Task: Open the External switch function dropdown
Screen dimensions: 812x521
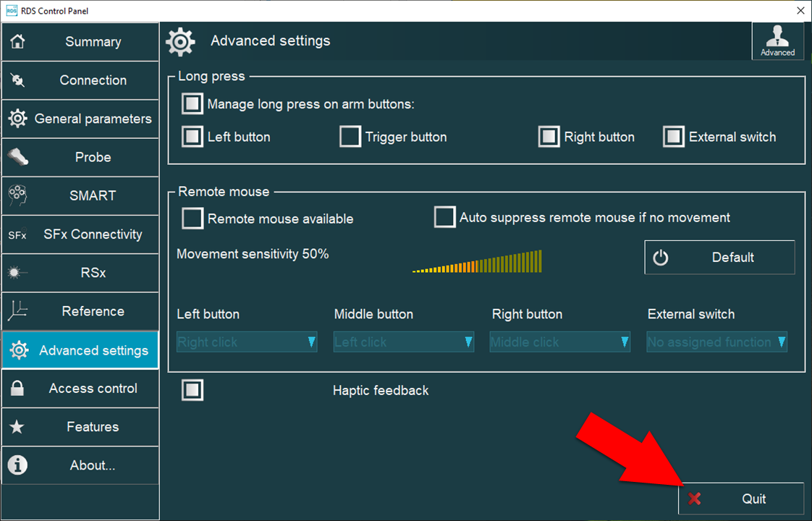Action: click(716, 342)
